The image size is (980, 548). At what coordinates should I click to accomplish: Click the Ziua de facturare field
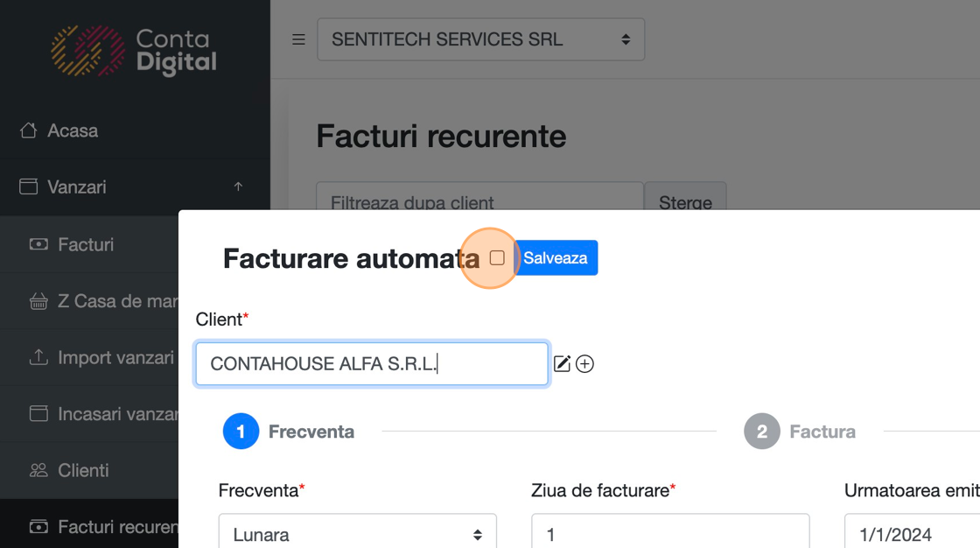point(669,533)
